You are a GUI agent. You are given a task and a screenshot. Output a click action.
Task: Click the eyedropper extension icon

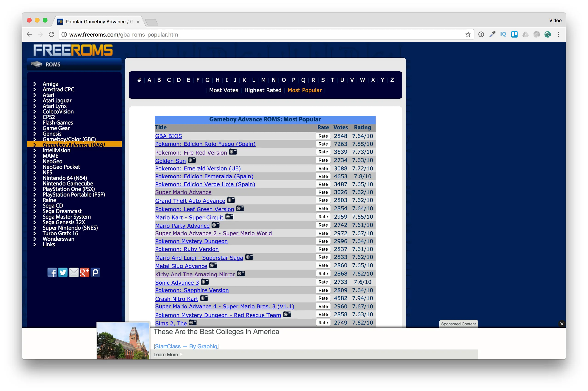492,34
